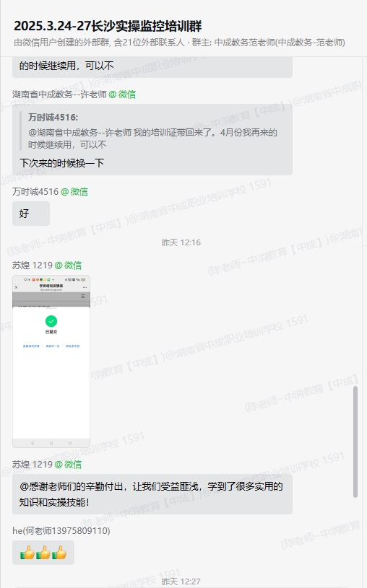Click sender name 万时诚4516

point(35,192)
